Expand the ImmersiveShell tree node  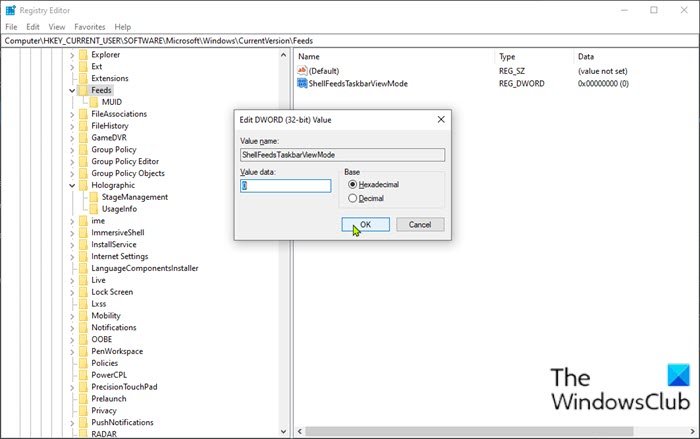pyautogui.click(x=72, y=233)
